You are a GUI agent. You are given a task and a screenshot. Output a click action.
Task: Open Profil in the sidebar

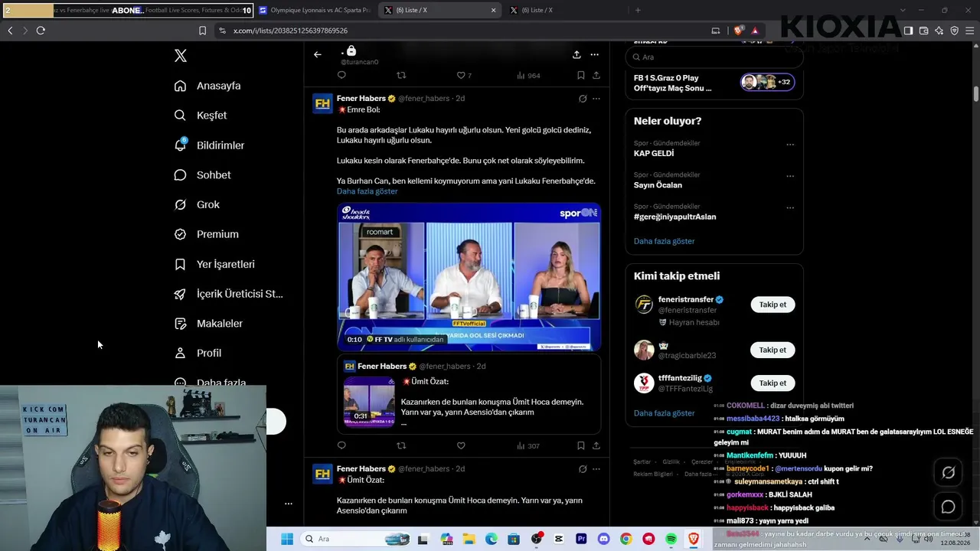click(x=198, y=353)
